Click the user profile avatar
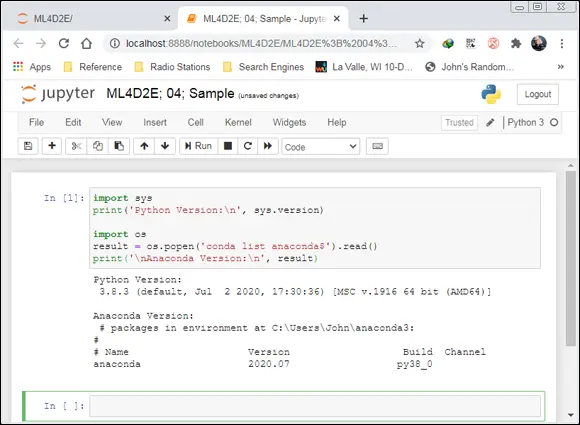This screenshot has height=425, width=580. 539,44
